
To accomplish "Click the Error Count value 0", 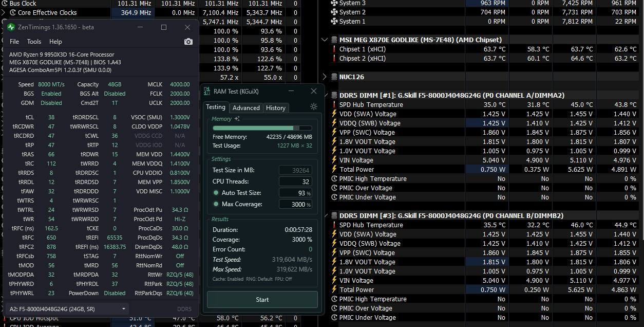I will (310, 249).
